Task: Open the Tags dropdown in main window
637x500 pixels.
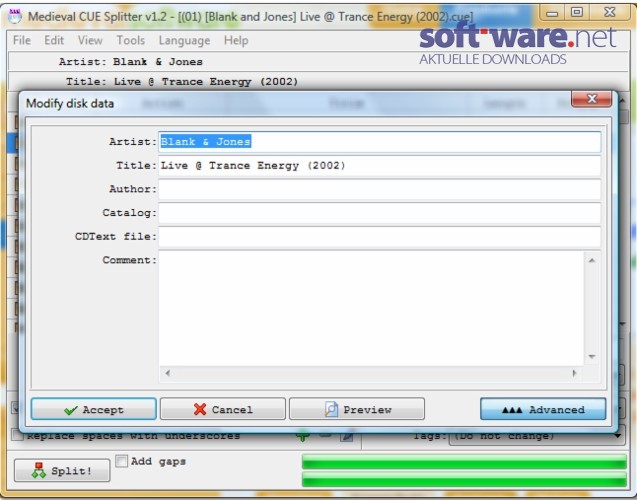Action: click(537, 436)
